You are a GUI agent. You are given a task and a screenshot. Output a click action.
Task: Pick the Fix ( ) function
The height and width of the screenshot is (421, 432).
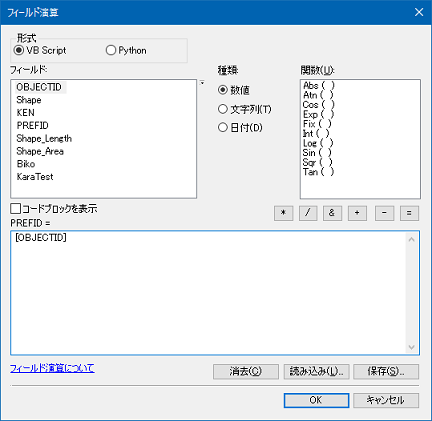point(317,124)
